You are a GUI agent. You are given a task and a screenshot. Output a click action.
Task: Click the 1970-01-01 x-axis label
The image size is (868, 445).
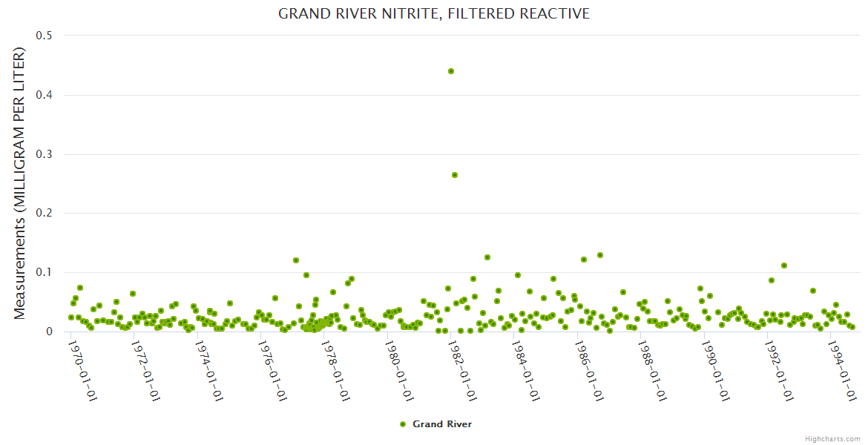[82, 369]
